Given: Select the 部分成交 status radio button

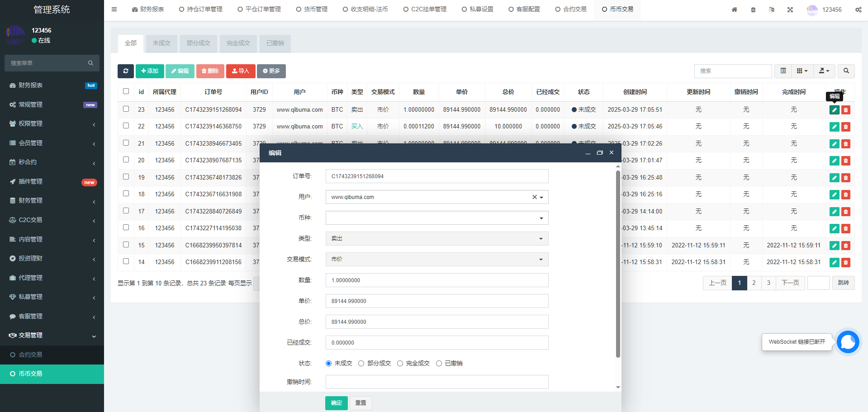Looking at the screenshot, I should 361,364.
